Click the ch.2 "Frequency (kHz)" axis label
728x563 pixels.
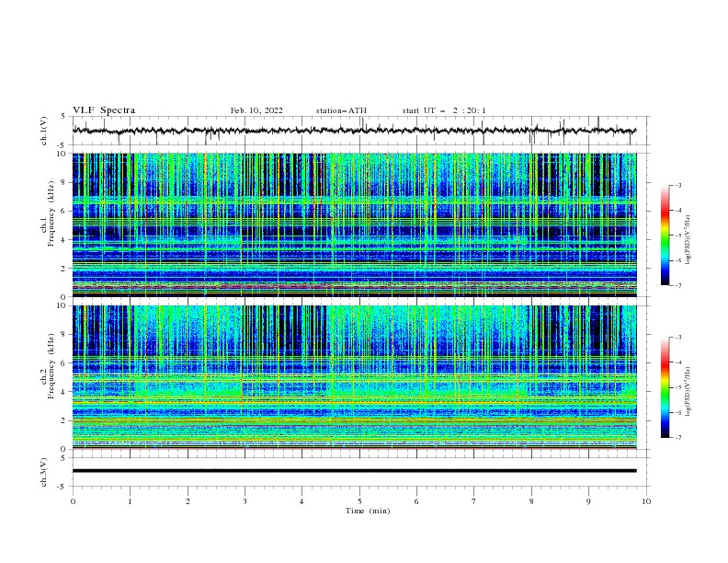pos(51,365)
